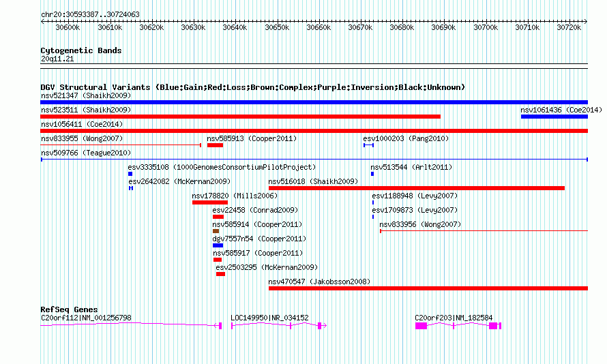Select the small blue nsv513544 marker
The image size is (607, 364).
point(372,174)
